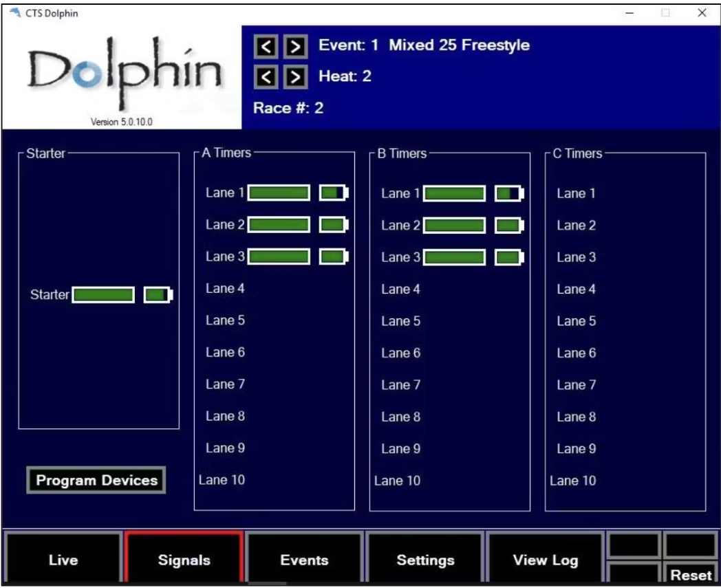Click B Timers Lane 1 battery icon

coord(510,193)
